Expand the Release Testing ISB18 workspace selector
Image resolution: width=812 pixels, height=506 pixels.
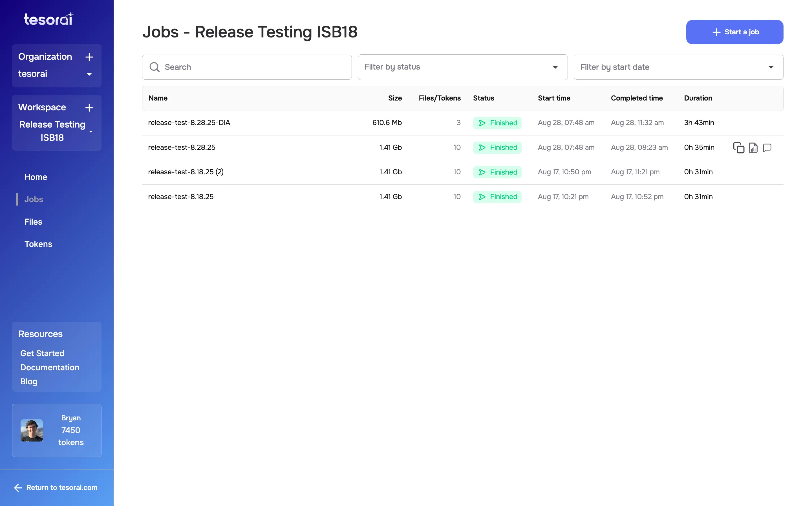tap(91, 131)
